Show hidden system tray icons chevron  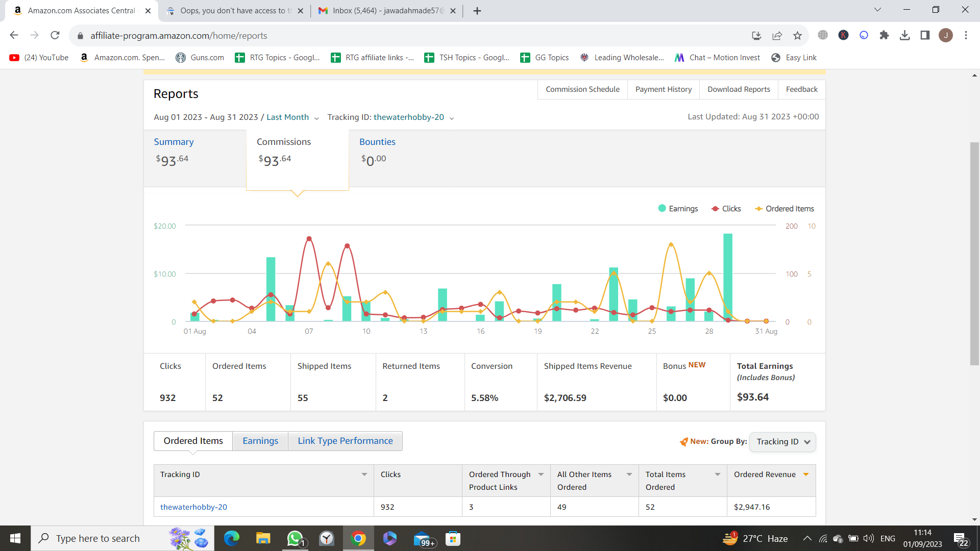807,538
